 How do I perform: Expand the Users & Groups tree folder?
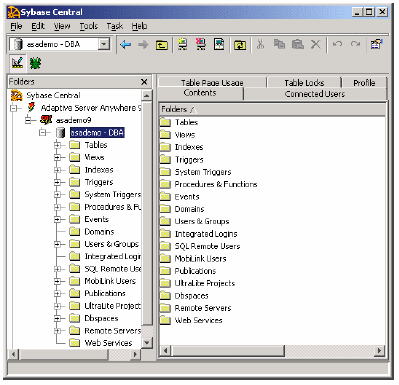pyautogui.click(x=57, y=244)
